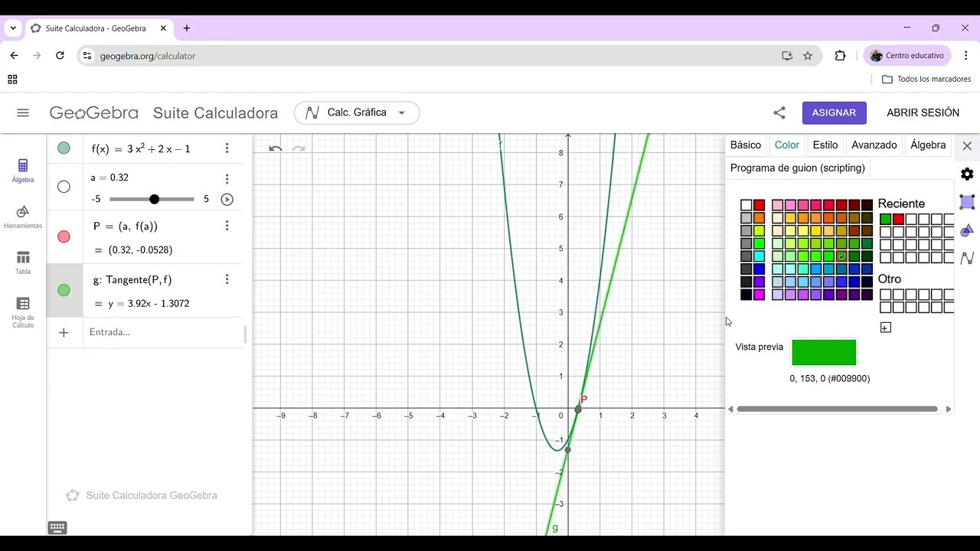Viewport: 980px width, 551px height.
Task: Switch to the Estilo tab
Action: [x=825, y=145]
